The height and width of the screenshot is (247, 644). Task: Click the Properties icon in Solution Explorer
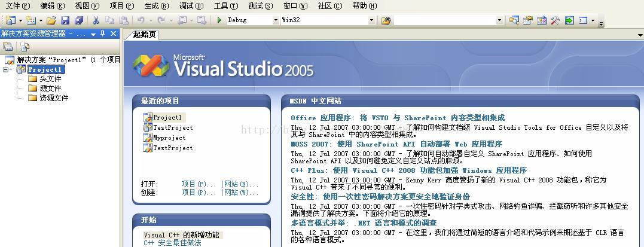click(x=7, y=47)
